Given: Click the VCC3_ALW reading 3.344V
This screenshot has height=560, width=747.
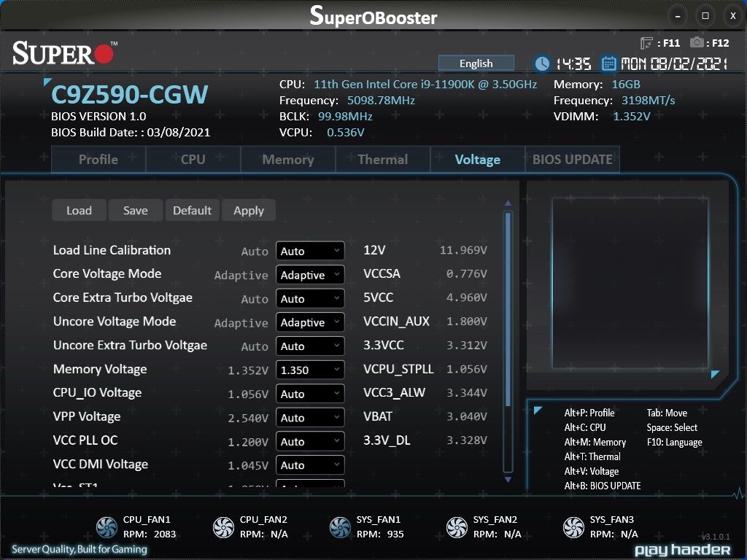Looking at the screenshot, I should tap(466, 393).
